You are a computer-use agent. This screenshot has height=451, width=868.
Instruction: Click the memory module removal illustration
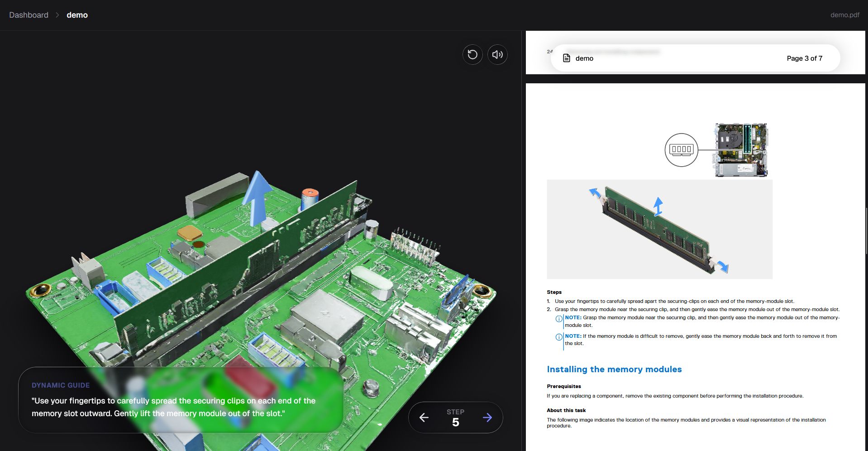click(x=659, y=229)
